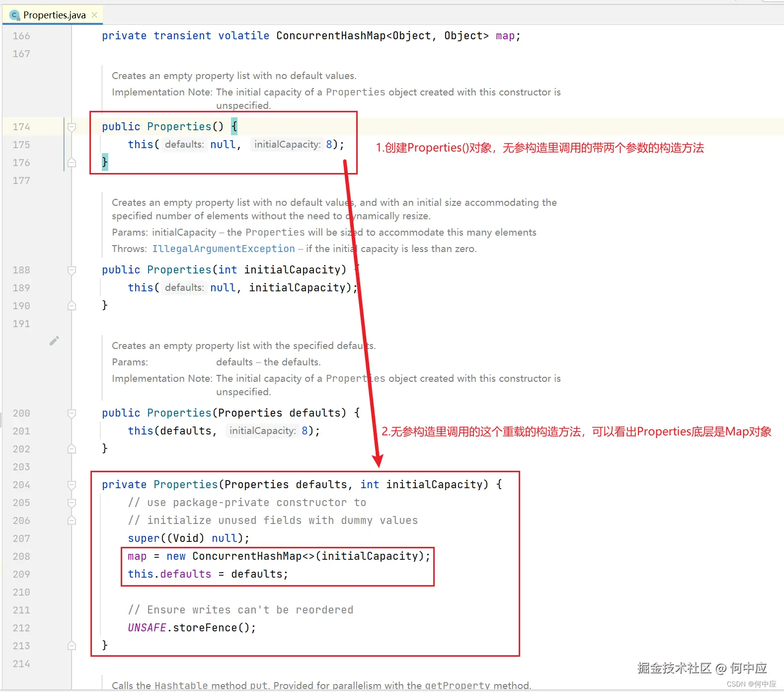Viewport: 784px width, 692px height.
Task: Click 'initialCapacity:' hint on line 175
Action: point(287,145)
